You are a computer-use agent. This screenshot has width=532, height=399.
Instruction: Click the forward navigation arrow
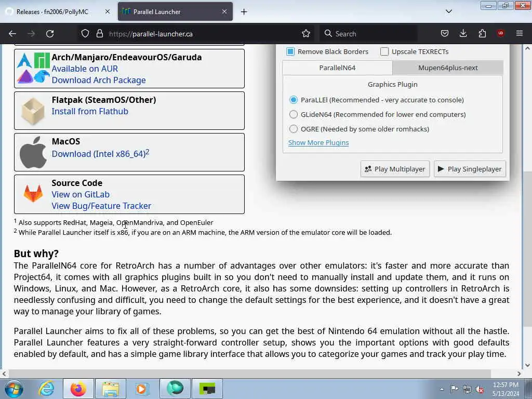pyautogui.click(x=31, y=34)
